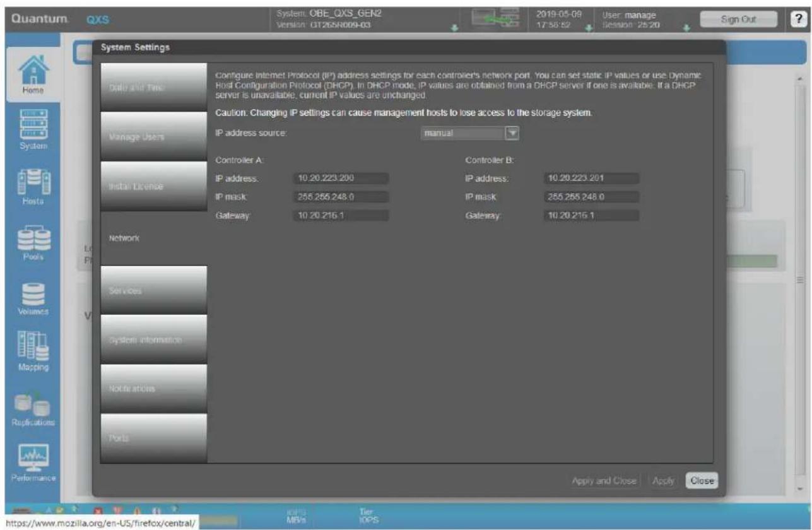The image size is (812, 530).
Task: Click Apply and Close button
Action: 604,480
